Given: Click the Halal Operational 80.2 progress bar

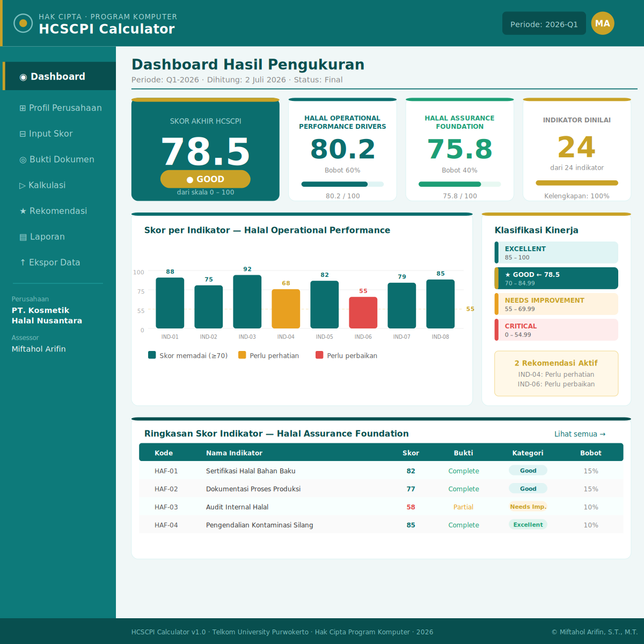Looking at the screenshot, I should 342,184.
